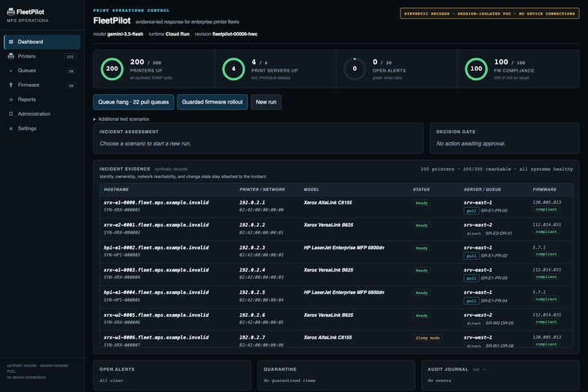Click server srv-west-2

point(478,315)
